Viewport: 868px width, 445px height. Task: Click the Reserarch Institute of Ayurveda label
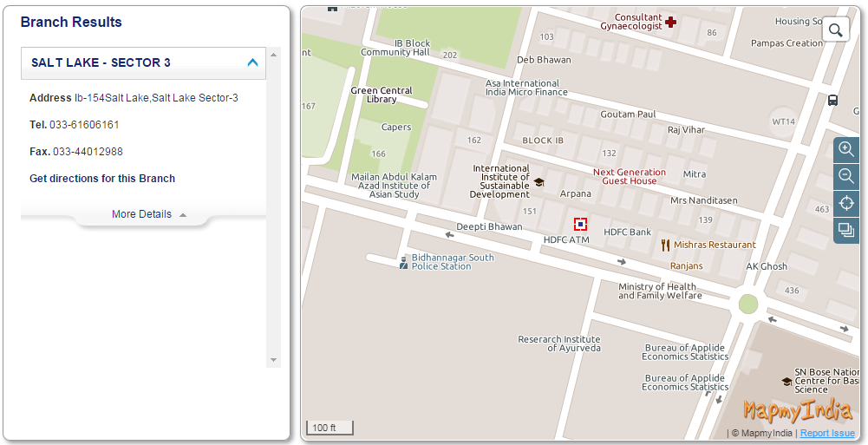point(559,344)
